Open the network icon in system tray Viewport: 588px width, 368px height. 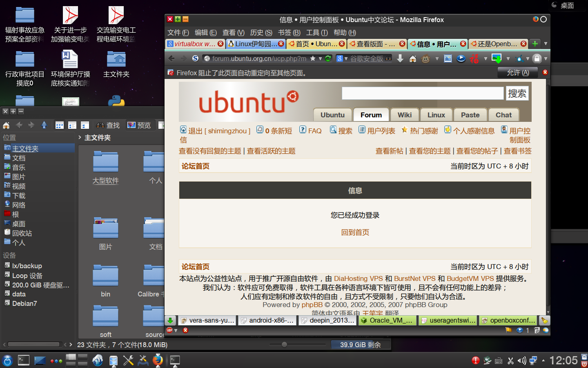click(533, 361)
